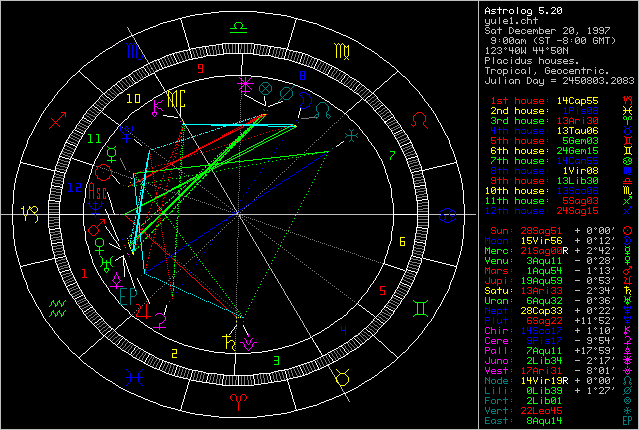This screenshot has width=639, height=430.
Task: Select the red Asc Ascendant marker
Action: pyautogui.click(x=97, y=191)
